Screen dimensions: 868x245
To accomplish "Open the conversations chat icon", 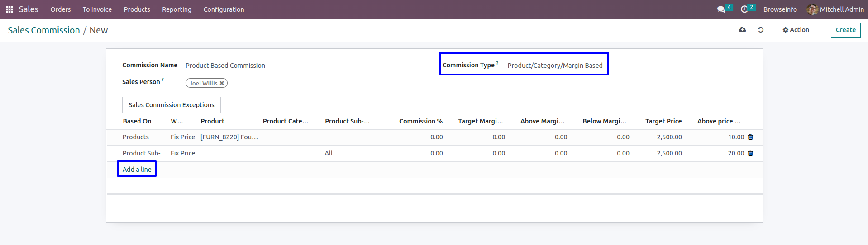I will (x=721, y=9).
